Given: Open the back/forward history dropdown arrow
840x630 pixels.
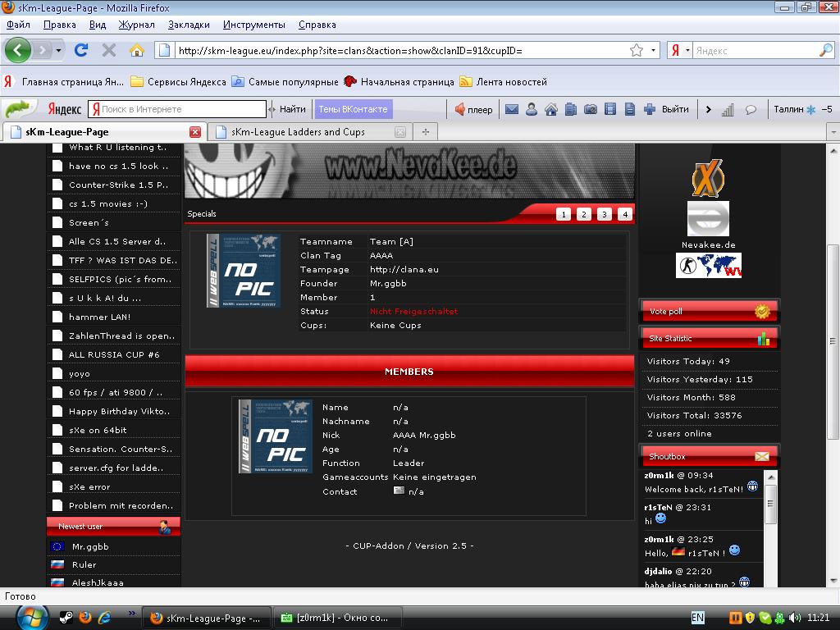Looking at the screenshot, I should click(x=58, y=50).
